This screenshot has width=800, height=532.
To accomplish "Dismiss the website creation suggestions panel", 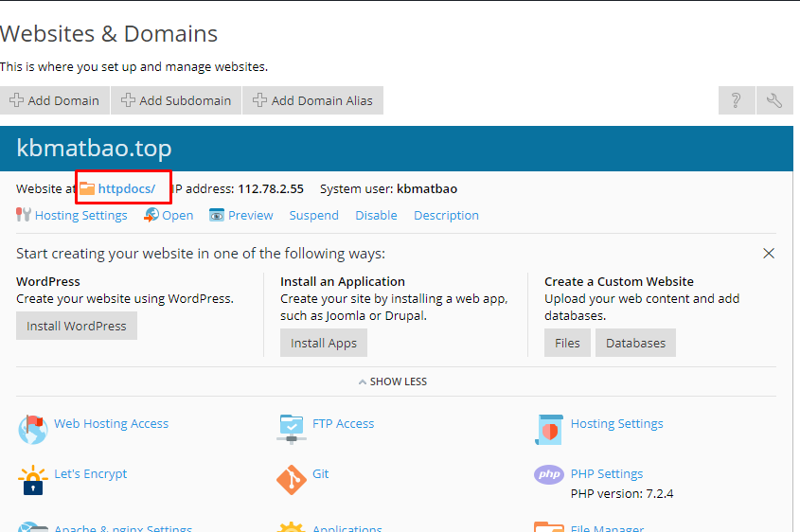I will click(x=769, y=254).
